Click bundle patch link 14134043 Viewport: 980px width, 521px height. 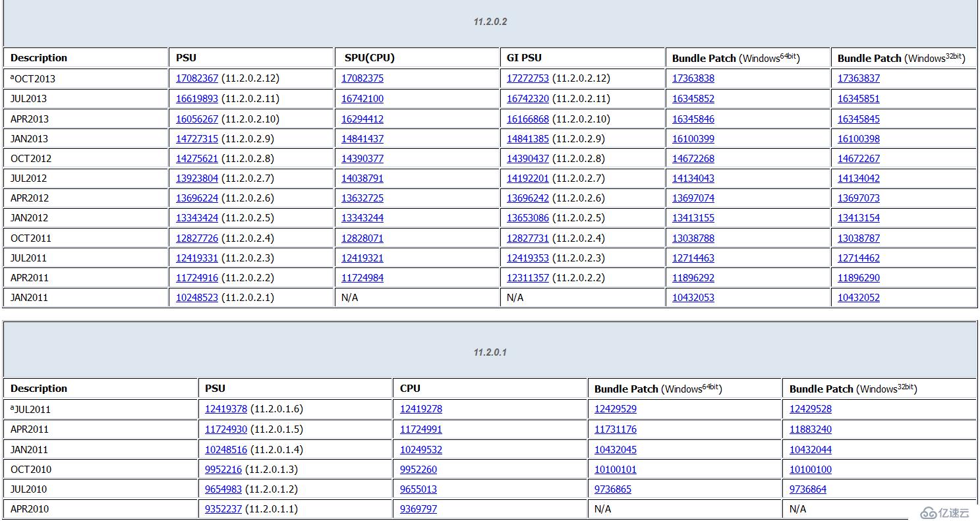(693, 178)
